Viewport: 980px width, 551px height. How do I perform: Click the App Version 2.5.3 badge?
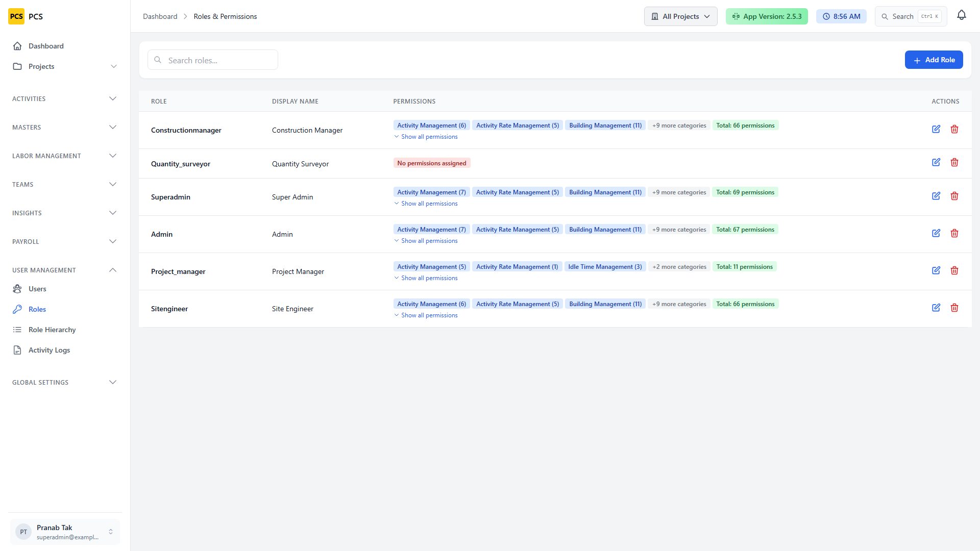click(x=767, y=16)
